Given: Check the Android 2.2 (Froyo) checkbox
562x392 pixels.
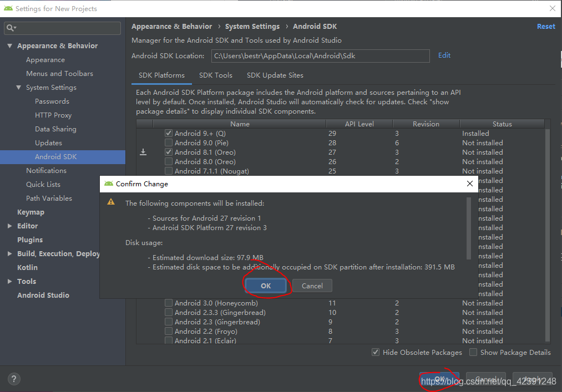Looking at the screenshot, I should click(x=168, y=331).
